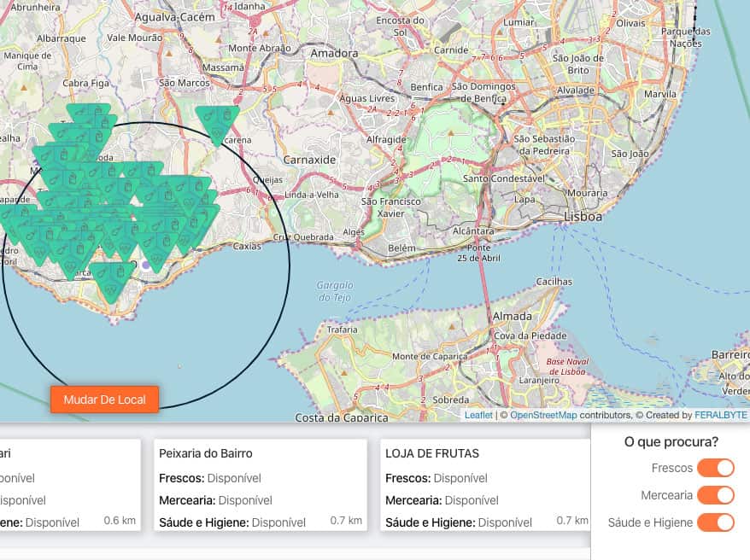750x560 pixels.
Task: Open the Leaflet attribution link
Action: [x=478, y=415]
